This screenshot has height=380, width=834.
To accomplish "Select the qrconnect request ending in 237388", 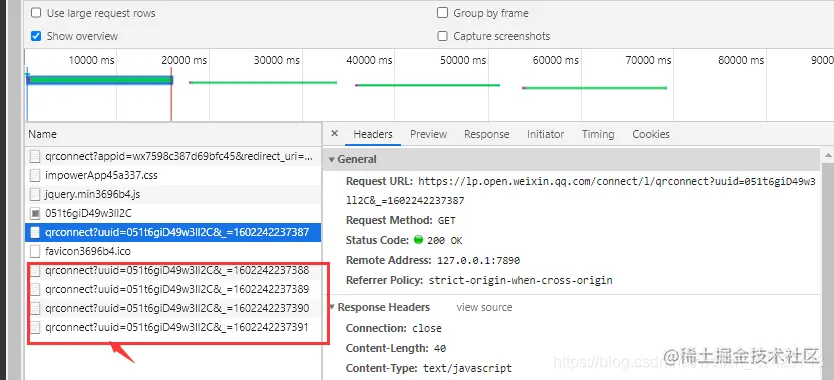I will coord(173,270).
